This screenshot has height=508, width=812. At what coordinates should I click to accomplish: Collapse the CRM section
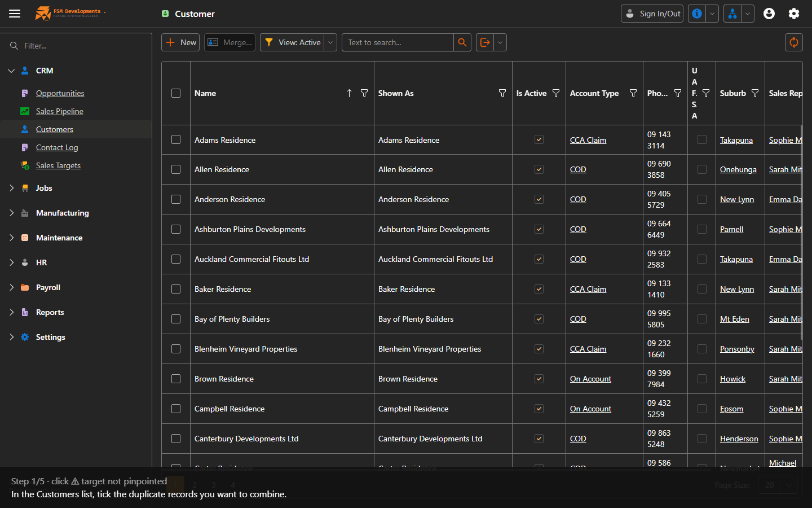11,71
